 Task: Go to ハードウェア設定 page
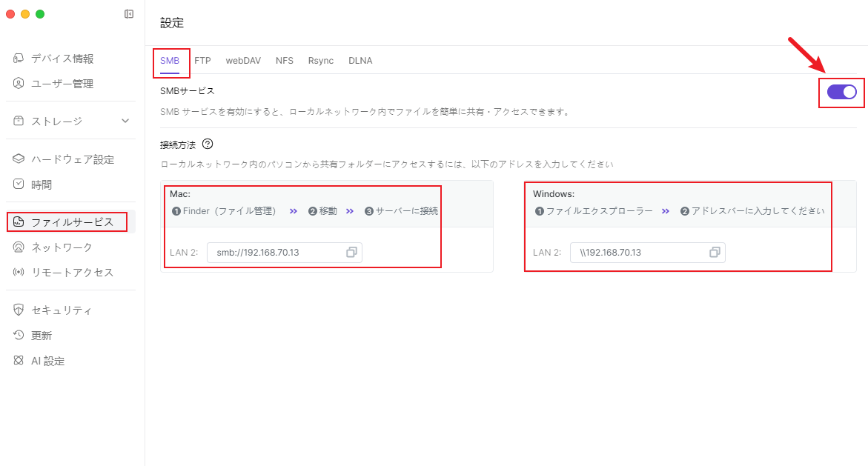(x=72, y=159)
